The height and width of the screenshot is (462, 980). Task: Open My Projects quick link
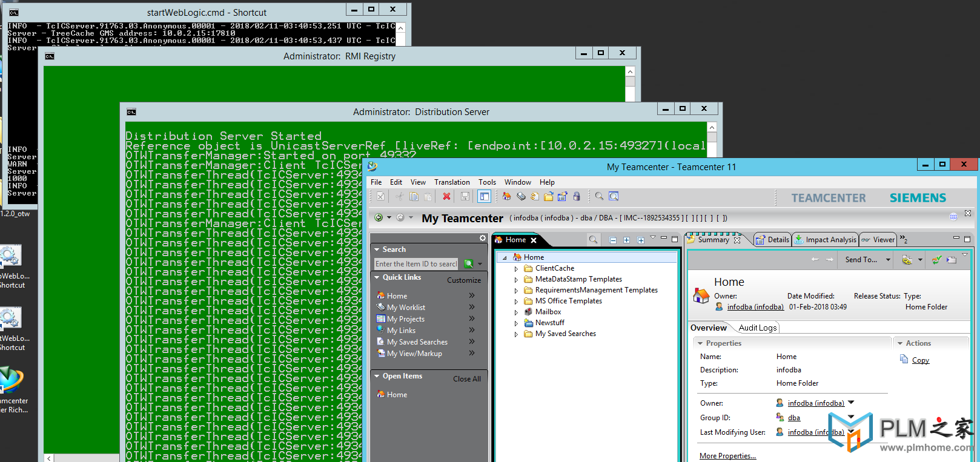pos(406,319)
